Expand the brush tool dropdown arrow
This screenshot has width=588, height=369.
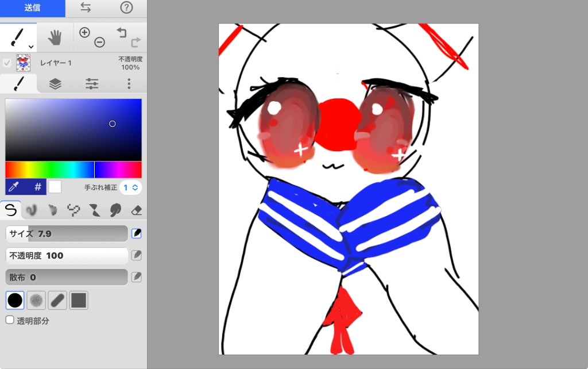click(31, 47)
